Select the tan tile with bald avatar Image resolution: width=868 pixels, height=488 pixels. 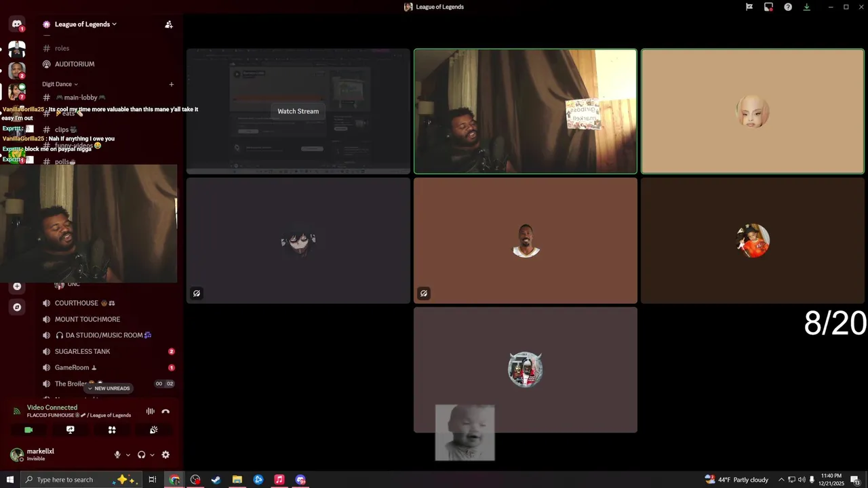tap(753, 112)
